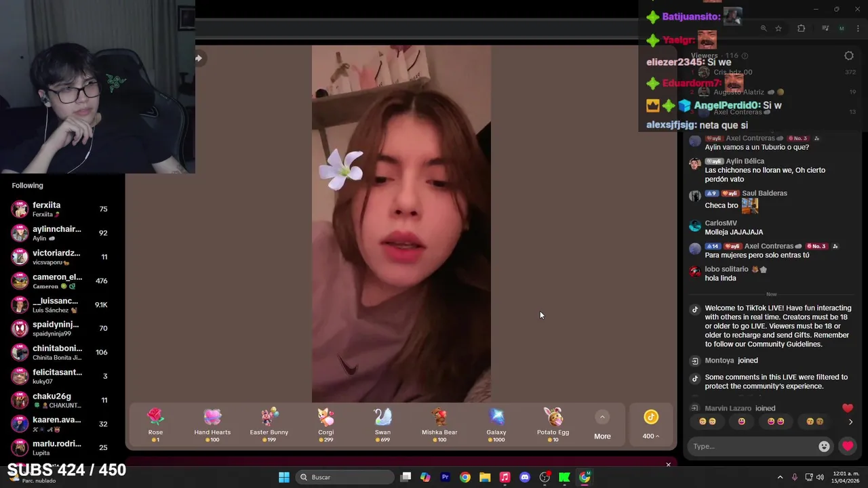Viewport: 868px width, 488px height.
Task: Open Chrome profile M avatar
Action: (x=842, y=28)
